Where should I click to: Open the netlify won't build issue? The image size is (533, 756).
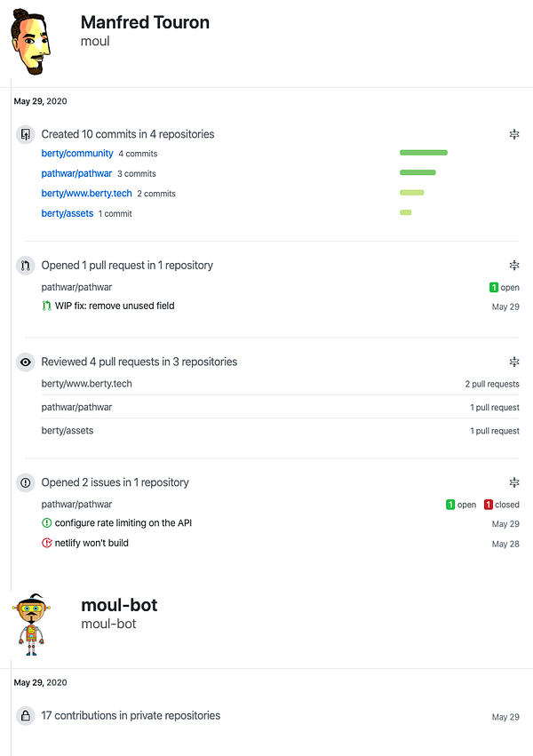(91, 543)
